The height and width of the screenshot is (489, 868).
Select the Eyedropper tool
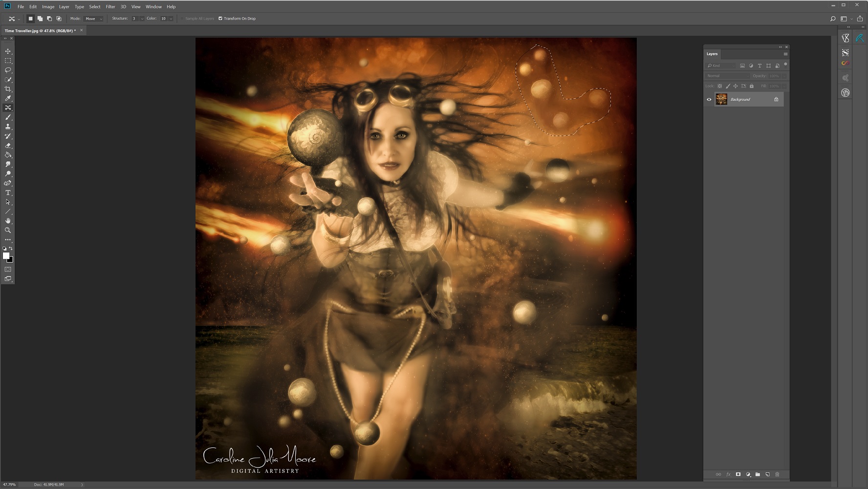point(8,98)
